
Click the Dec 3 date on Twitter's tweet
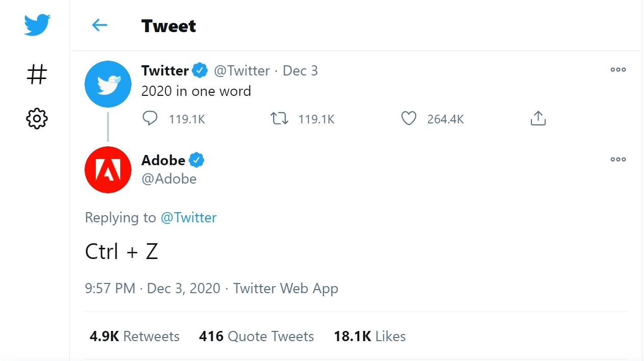click(x=300, y=71)
